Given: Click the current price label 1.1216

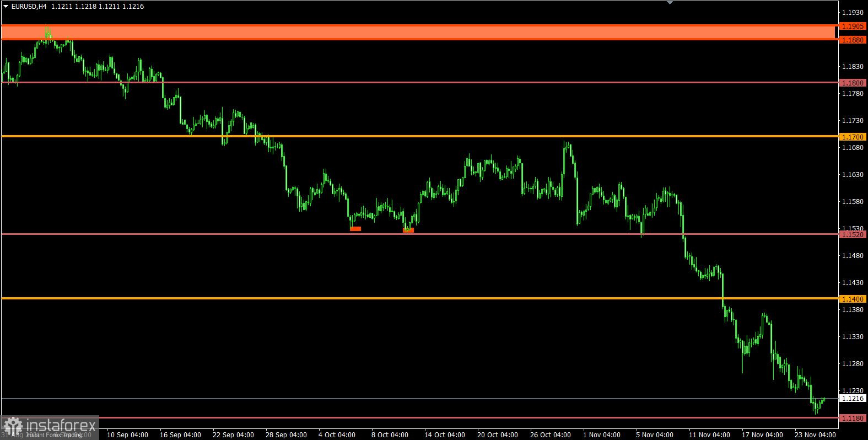Looking at the screenshot, I should click(x=853, y=398).
